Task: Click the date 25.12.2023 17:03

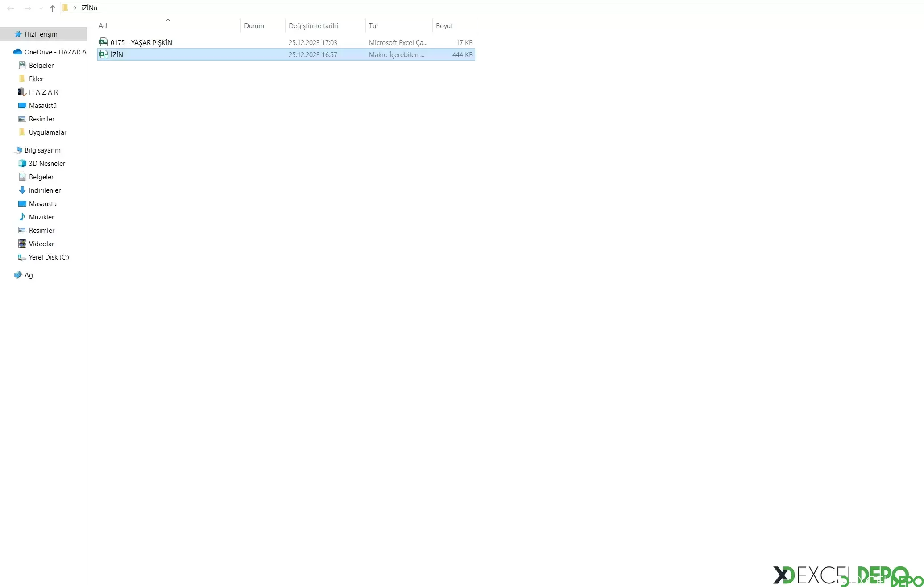Action: pos(313,42)
